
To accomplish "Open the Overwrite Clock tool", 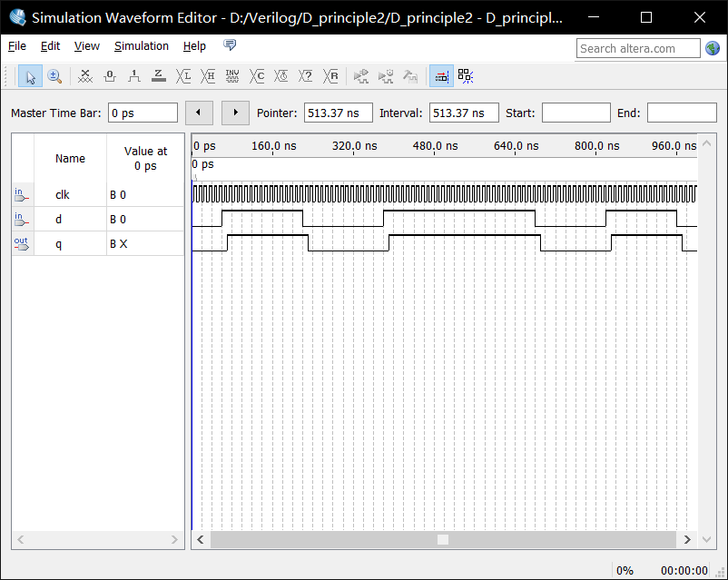I will pos(281,76).
